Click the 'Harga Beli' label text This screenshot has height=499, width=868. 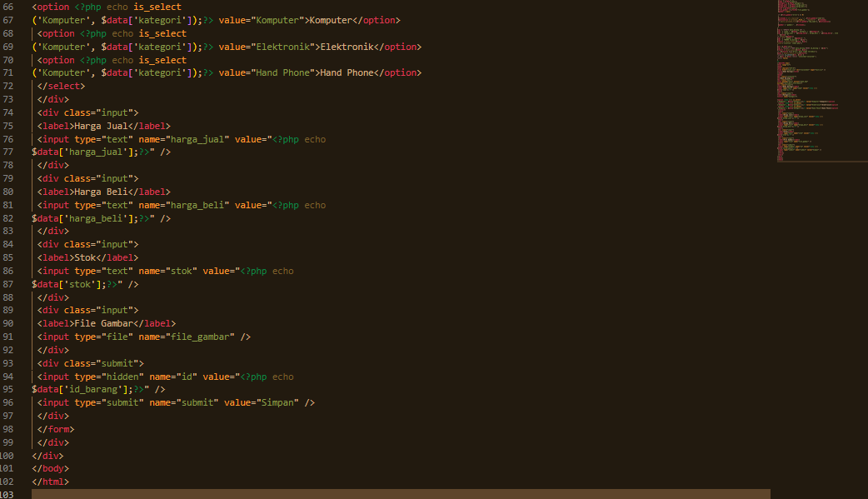tap(102, 192)
